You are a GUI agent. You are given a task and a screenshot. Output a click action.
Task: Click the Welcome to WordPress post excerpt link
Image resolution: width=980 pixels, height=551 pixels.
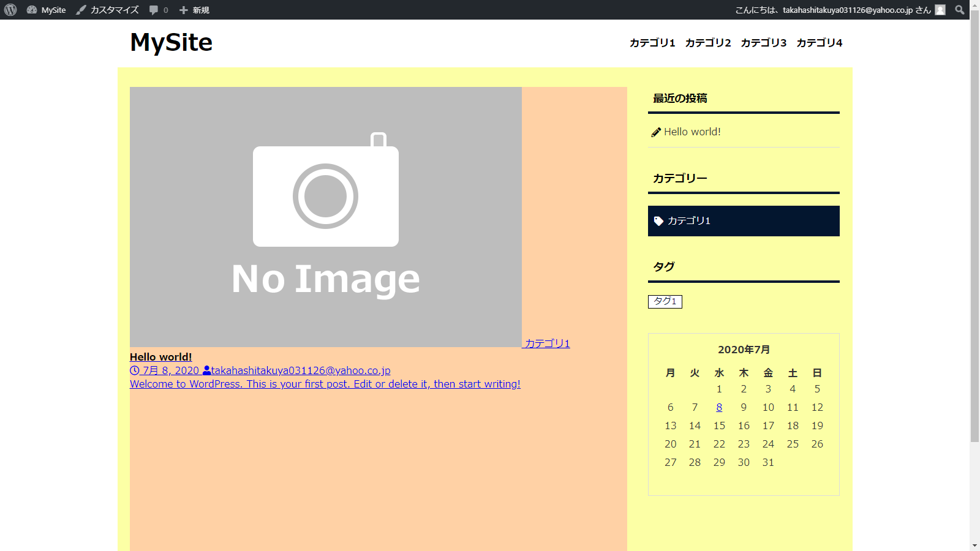[x=325, y=384]
